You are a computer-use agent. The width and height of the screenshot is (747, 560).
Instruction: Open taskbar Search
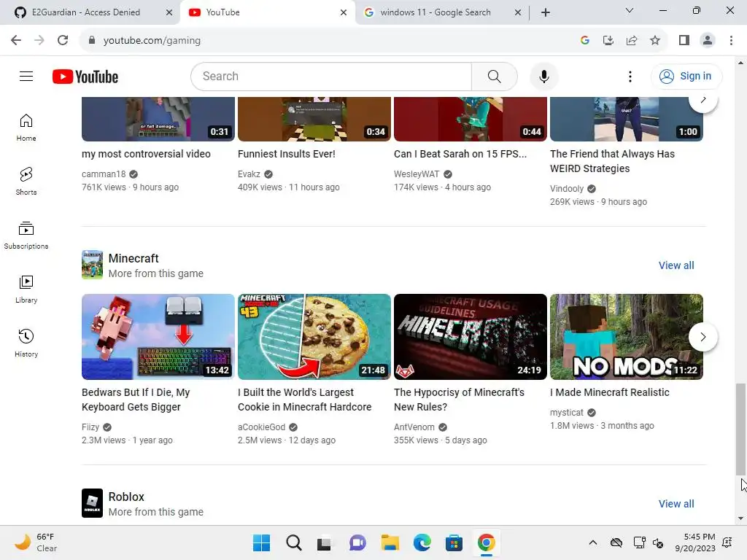pyautogui.click(x=293, y=542)
